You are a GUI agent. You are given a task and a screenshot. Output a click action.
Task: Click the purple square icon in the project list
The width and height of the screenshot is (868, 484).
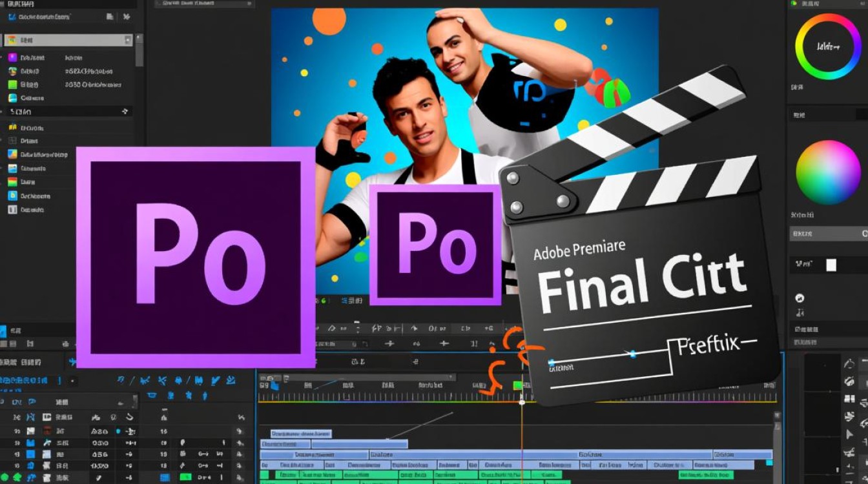click(x=12, y=57)
